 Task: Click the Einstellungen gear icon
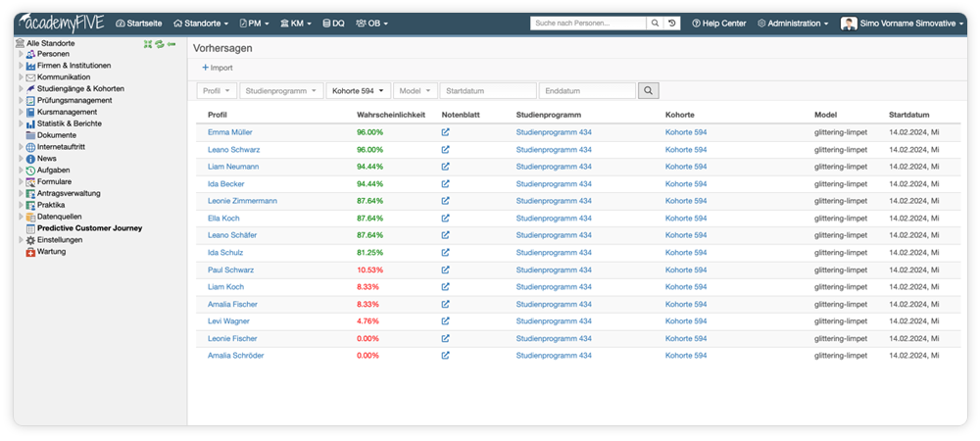[x=30, y=240]
